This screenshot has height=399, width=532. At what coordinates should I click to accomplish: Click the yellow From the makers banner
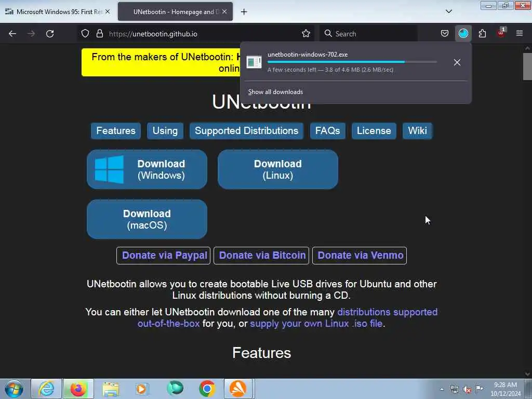tap(161, 62)
